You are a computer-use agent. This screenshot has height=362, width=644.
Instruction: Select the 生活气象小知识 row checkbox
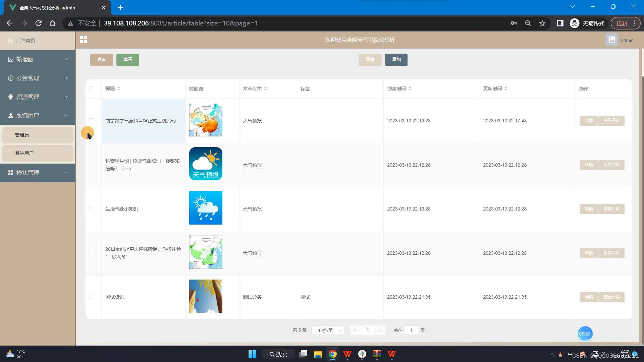point(91,209)
